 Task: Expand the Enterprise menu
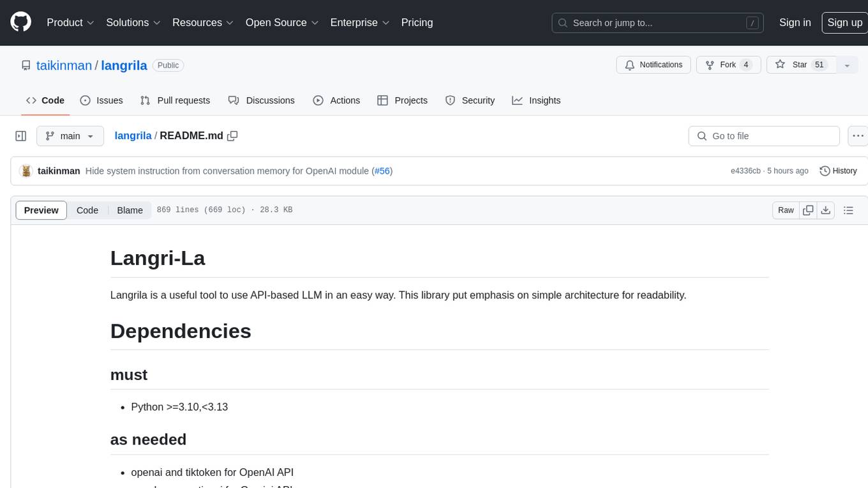[359, 22]
